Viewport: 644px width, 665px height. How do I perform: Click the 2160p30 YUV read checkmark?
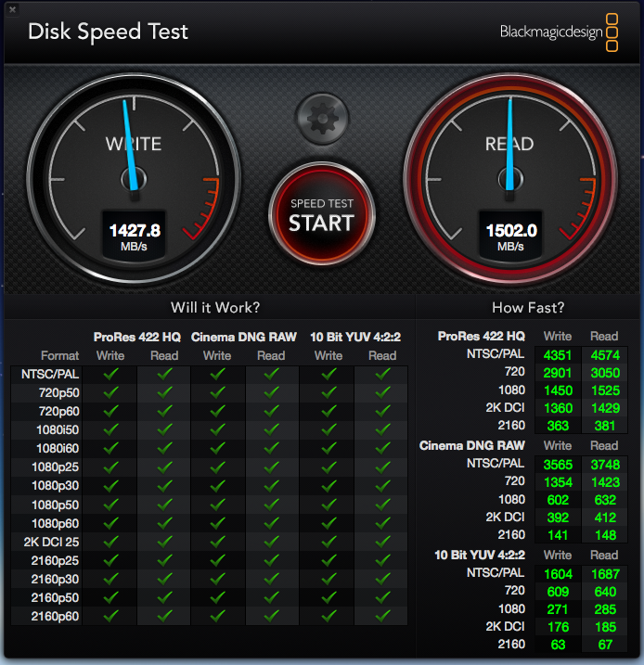coord(382,579)
